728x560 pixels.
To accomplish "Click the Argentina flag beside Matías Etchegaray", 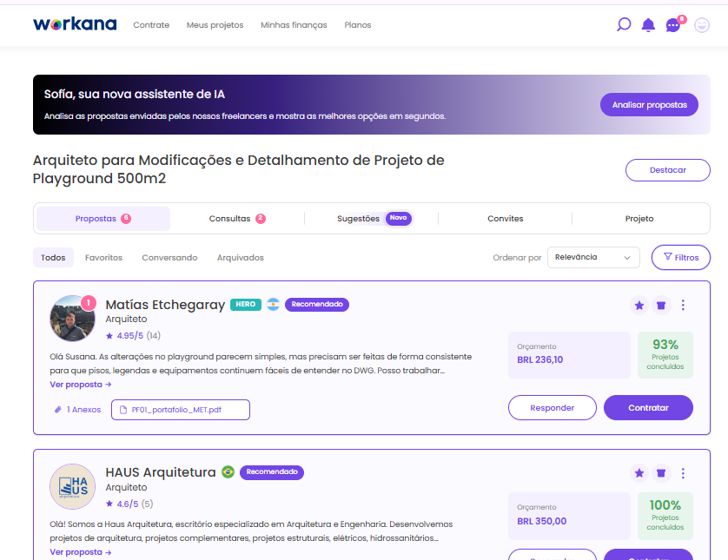I will pos(273,305).
